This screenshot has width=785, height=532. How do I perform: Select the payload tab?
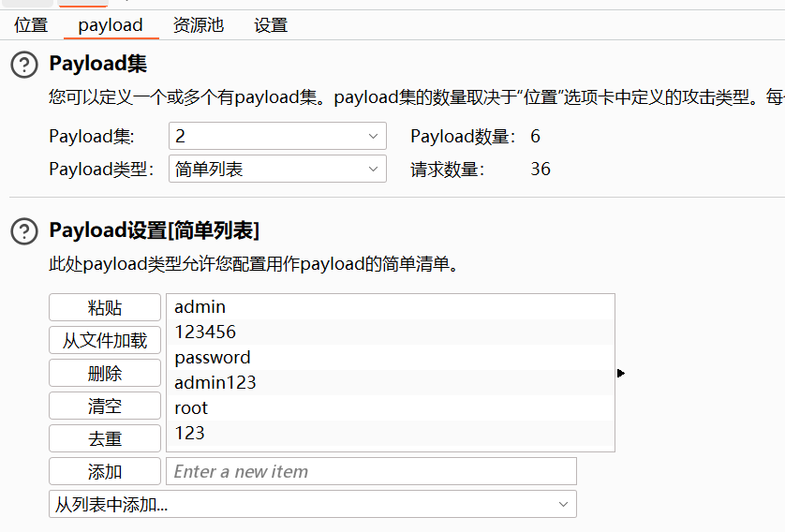[111, 25]
